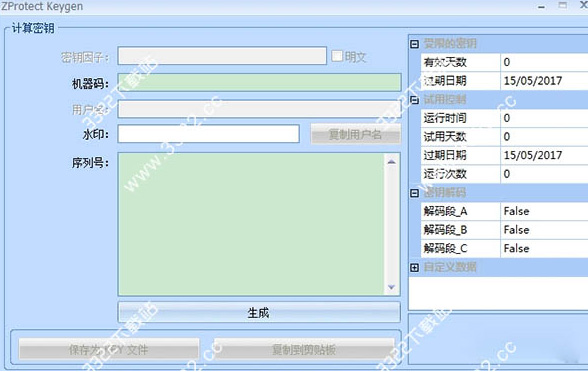
Task: Click the 试用天数 value 0
Action: click(x=507, y=136)
